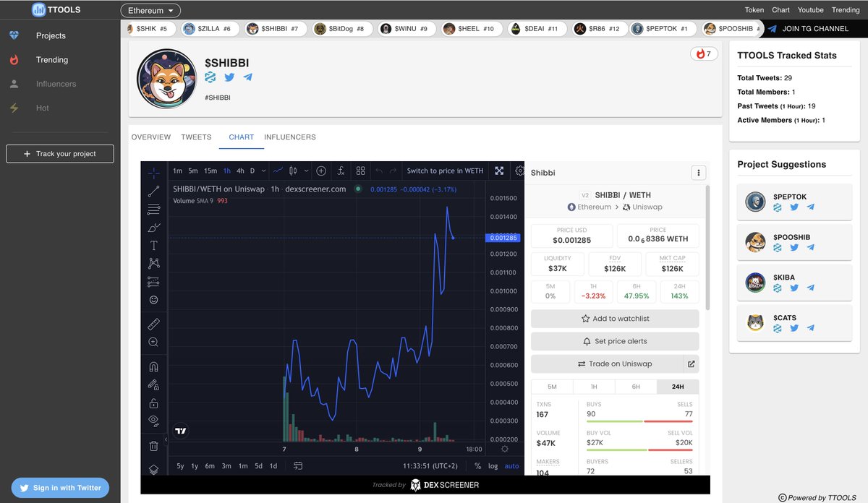Image resolution: width=868 pixels, height=503 pixels.
Task: Open the Ethereum network dropdown
Action: click(150, 11)
